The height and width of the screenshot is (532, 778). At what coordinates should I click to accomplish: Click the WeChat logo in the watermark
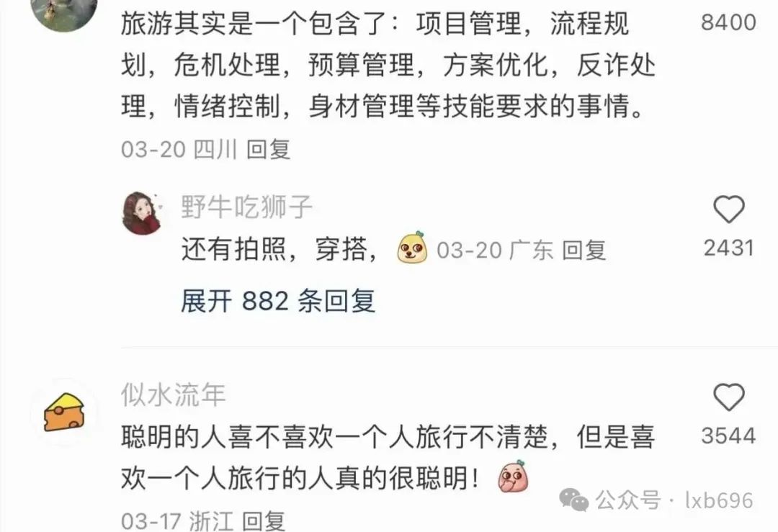click(573, 500)
